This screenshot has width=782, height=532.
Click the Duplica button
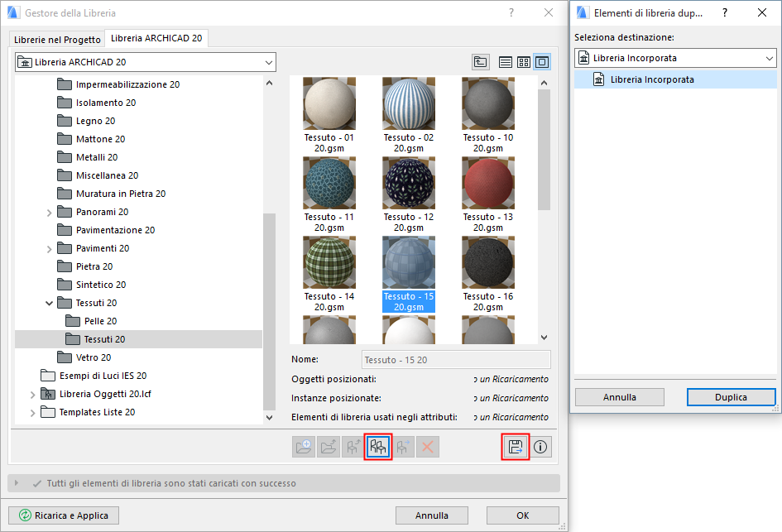(732, 397)
